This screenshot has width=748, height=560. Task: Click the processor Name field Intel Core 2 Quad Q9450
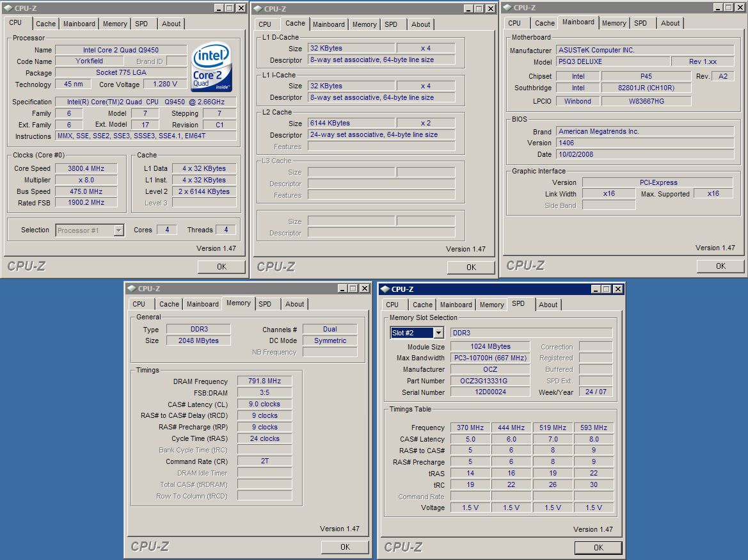(x=121, y=50)
